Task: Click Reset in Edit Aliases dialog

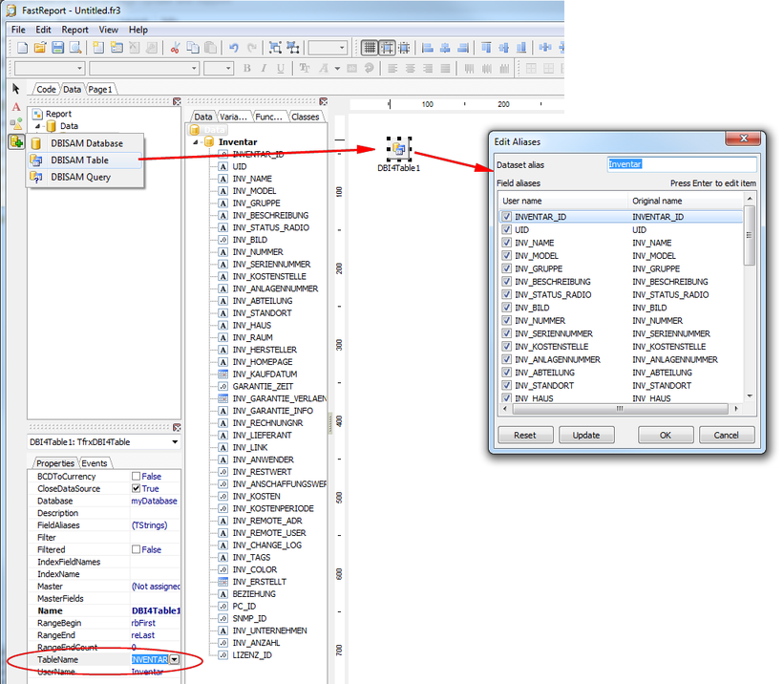Action: point(525,435)
